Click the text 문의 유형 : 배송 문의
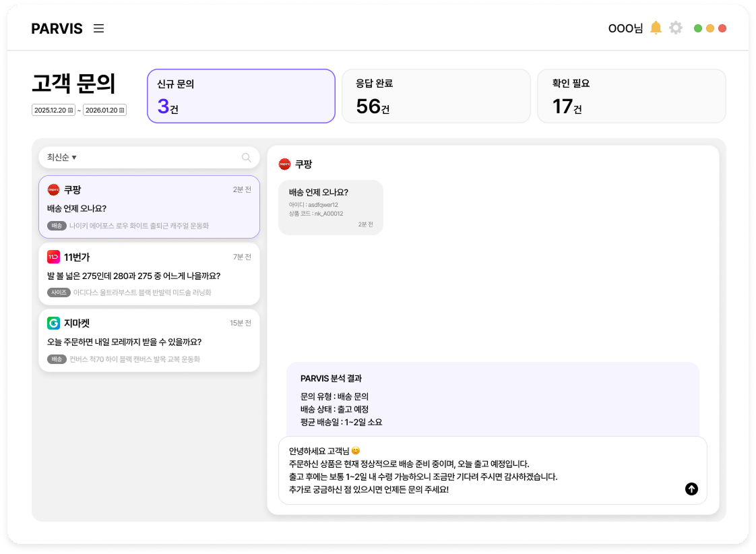This screenshot has height=554, width=756. coord(334,396)
